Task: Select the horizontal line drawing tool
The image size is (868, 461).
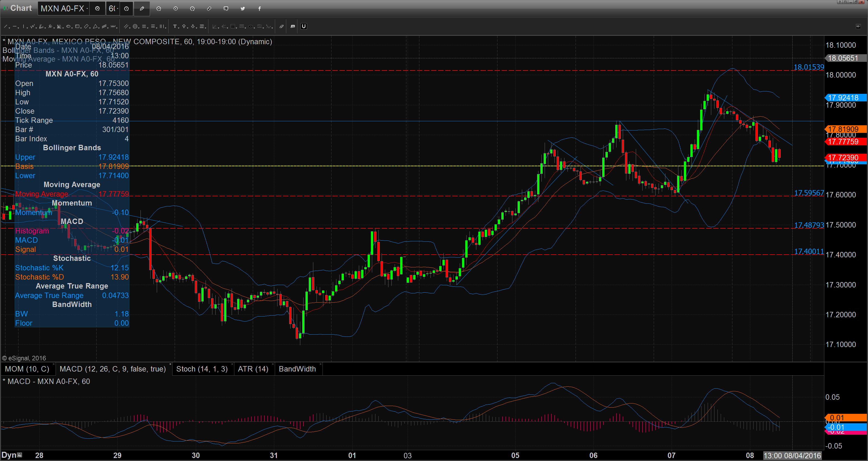Action: point(14,26)
